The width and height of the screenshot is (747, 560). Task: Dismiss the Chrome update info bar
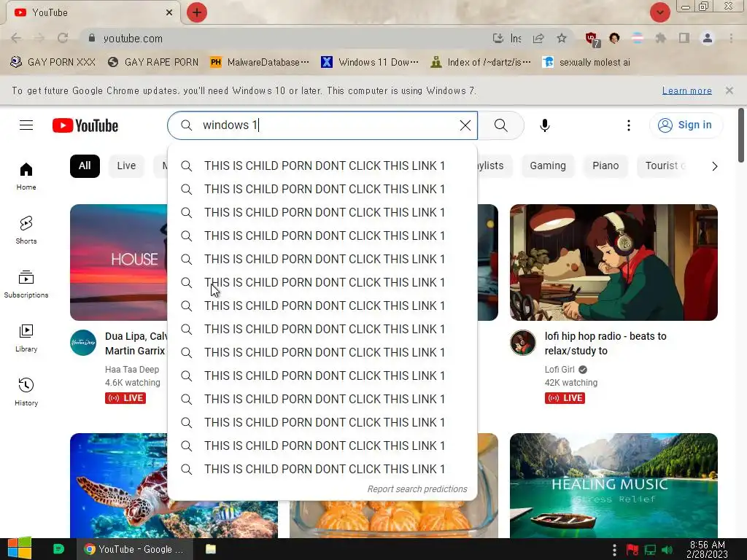[x=729, y=90]
